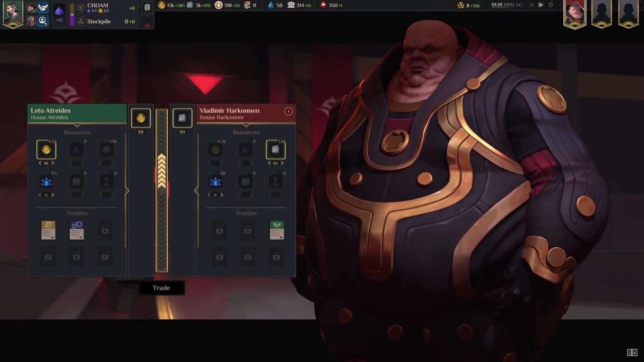Select Atreides' purple treaty document

pyautogui.click(x=76, y=230)
